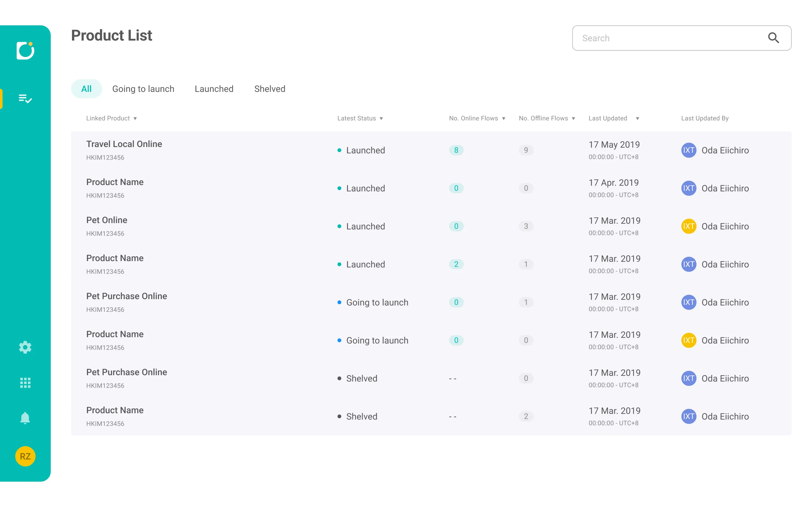812x507 pixels.
Task: Click the RZ user avatar
Action: click(x=25, y=456)
